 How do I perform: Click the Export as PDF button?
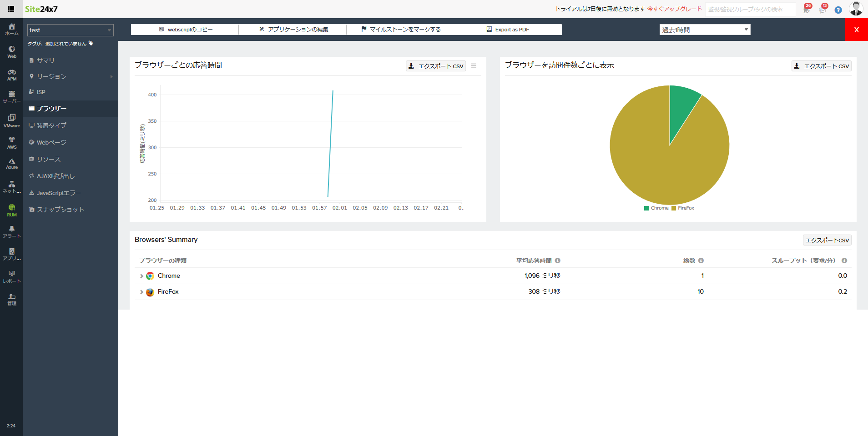(x=508, y=30)
